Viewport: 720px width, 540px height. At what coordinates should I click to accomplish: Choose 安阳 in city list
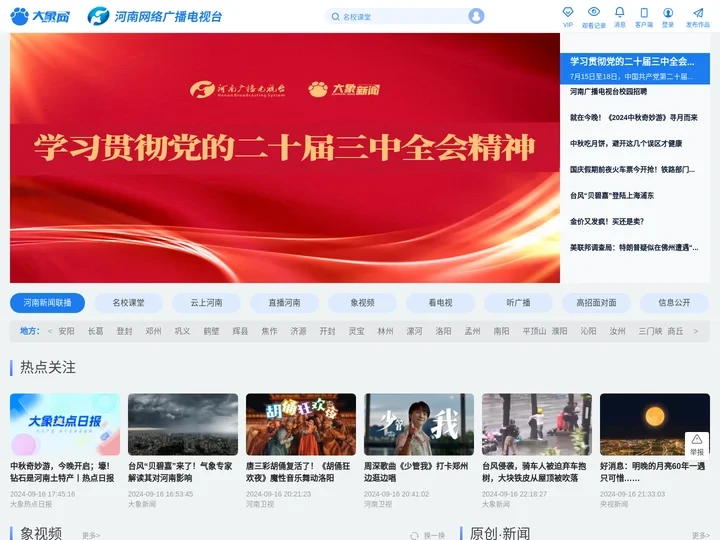(66, 331)
